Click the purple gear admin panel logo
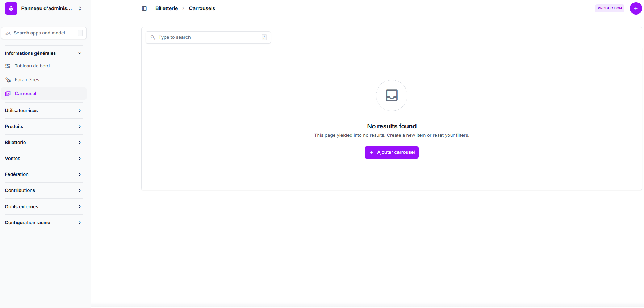644x308 pixels. tap(11, 8)
